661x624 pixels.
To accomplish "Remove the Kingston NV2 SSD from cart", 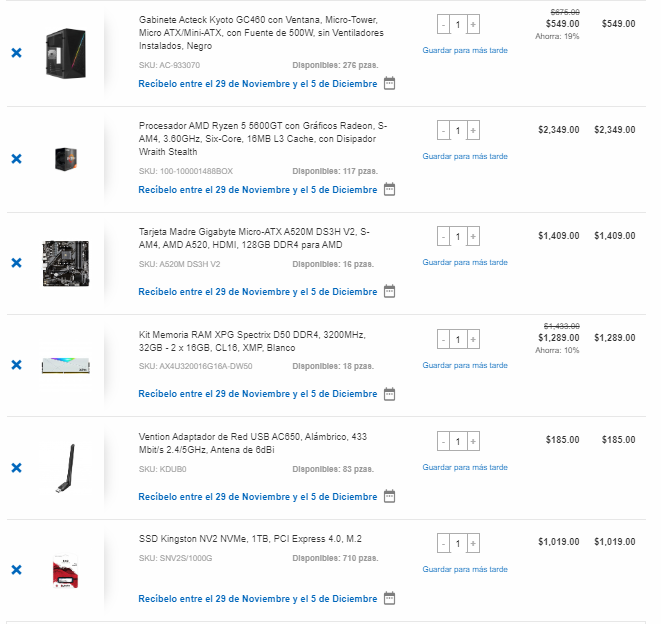I will 16,570.
